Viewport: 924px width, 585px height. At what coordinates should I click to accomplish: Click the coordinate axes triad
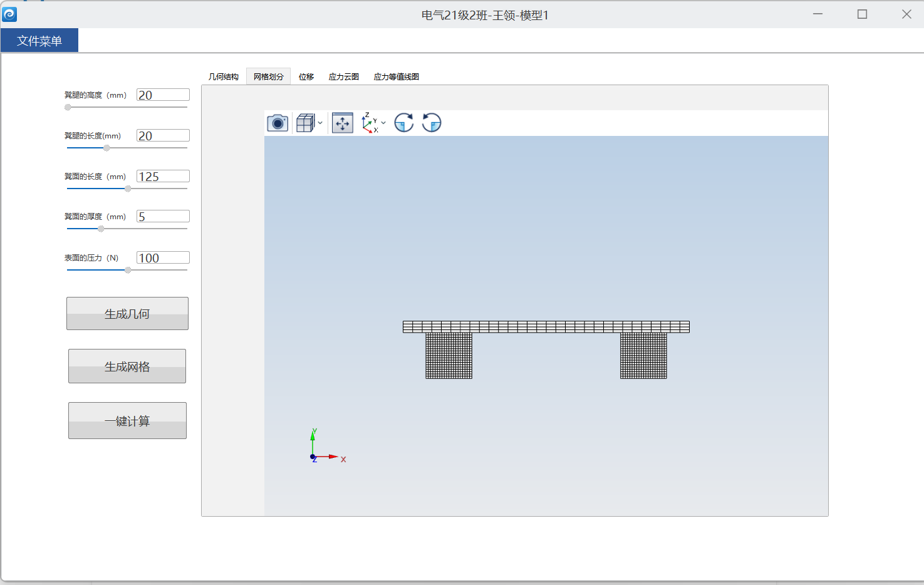click(x=328, y=447)
